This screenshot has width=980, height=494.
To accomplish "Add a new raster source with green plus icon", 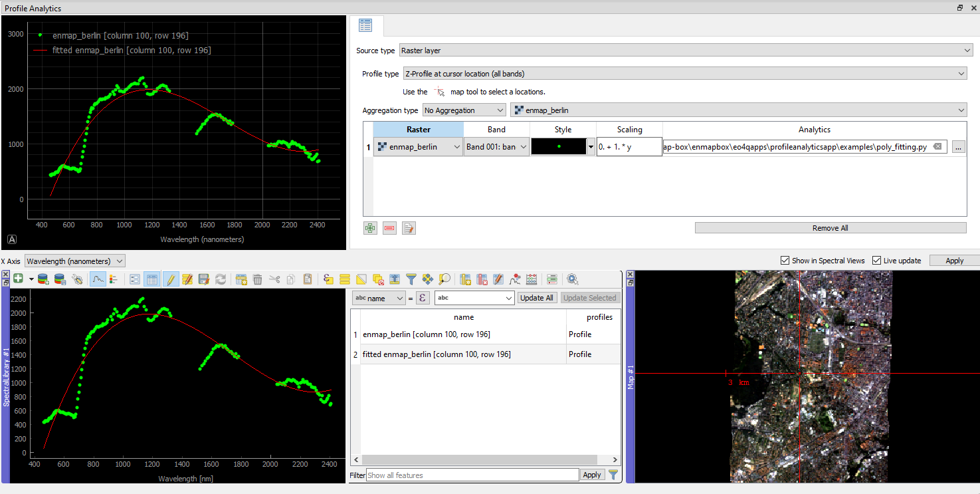I will [370, 228].
